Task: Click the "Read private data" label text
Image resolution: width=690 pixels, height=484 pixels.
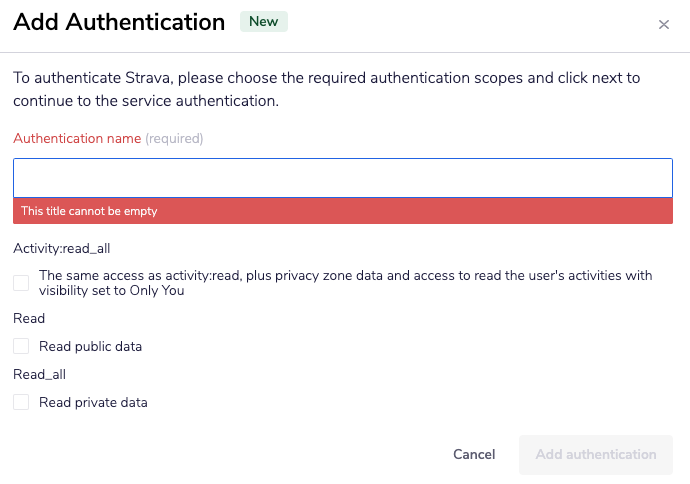Action: [x=93, y=403]
